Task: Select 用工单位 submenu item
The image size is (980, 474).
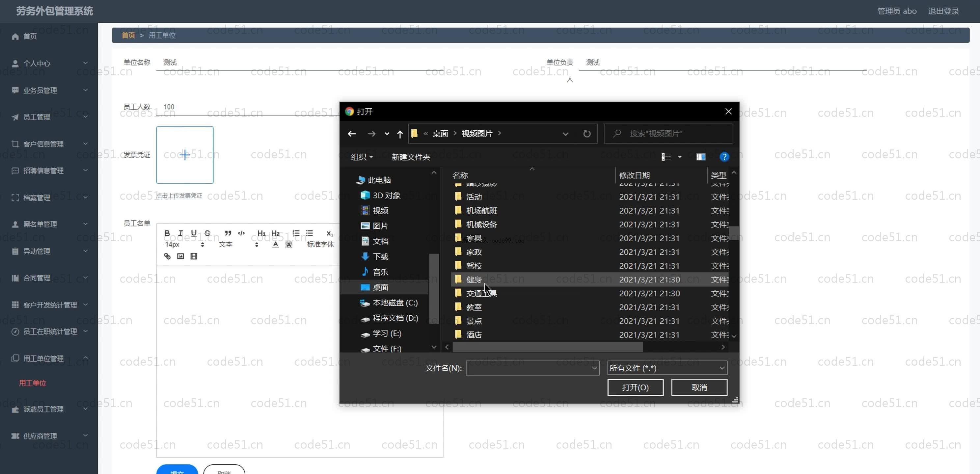Action: [33, 383]
